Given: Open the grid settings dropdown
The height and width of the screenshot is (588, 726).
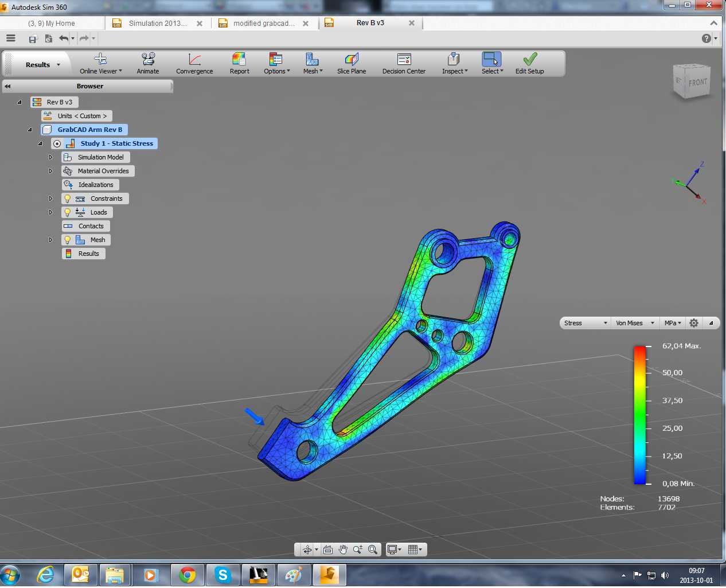Looking at the screenshot, I should pyautogui.click(x=415, y=550).
